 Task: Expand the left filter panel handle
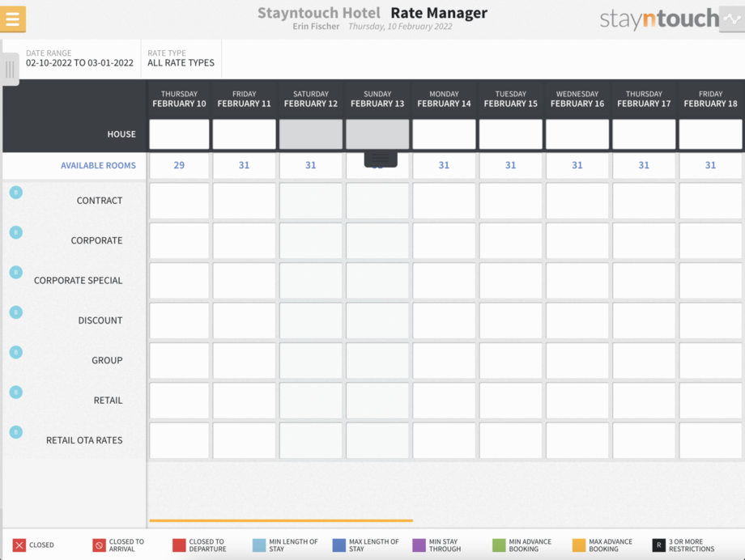[x=10, y=70]
